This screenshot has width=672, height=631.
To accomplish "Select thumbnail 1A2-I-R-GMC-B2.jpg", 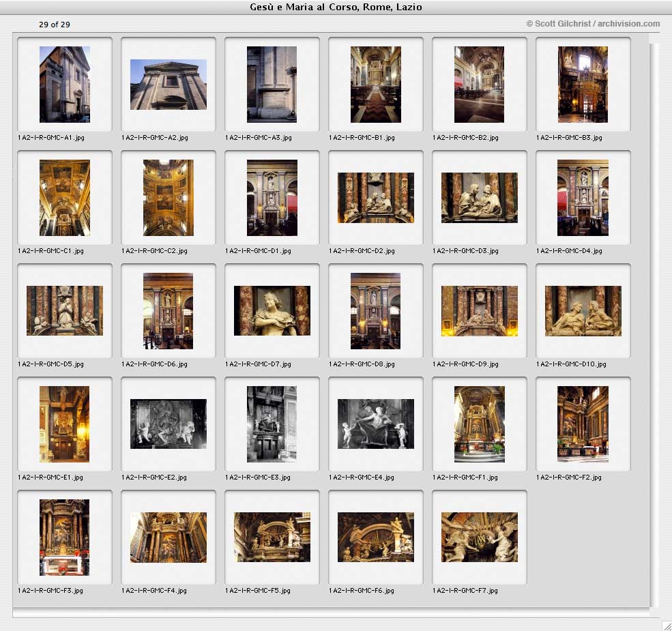I will coord(479,85).
